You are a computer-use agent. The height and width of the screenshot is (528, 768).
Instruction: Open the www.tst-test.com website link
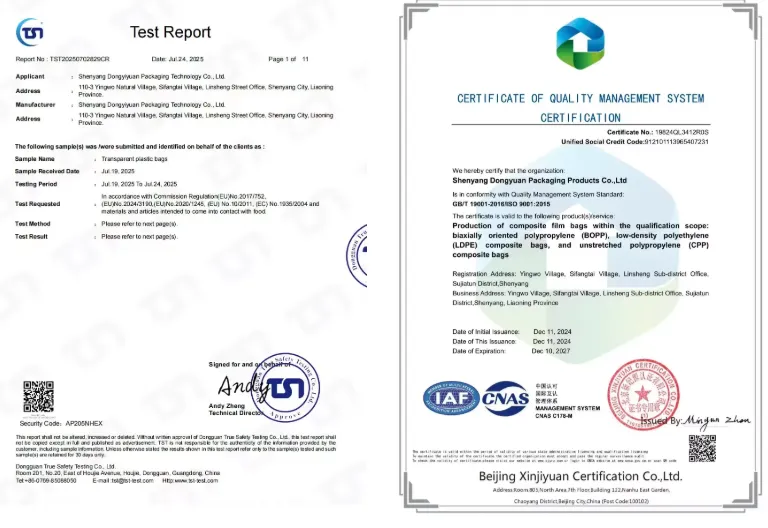[x=189, y=481]
